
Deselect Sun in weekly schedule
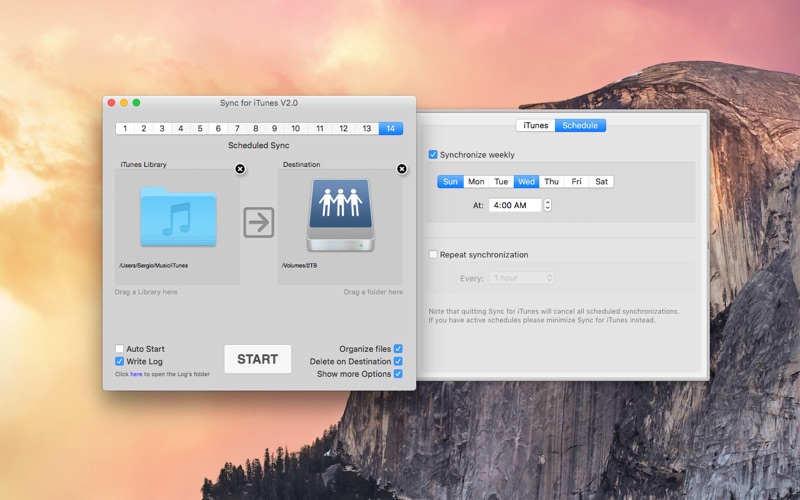point(450,182)
